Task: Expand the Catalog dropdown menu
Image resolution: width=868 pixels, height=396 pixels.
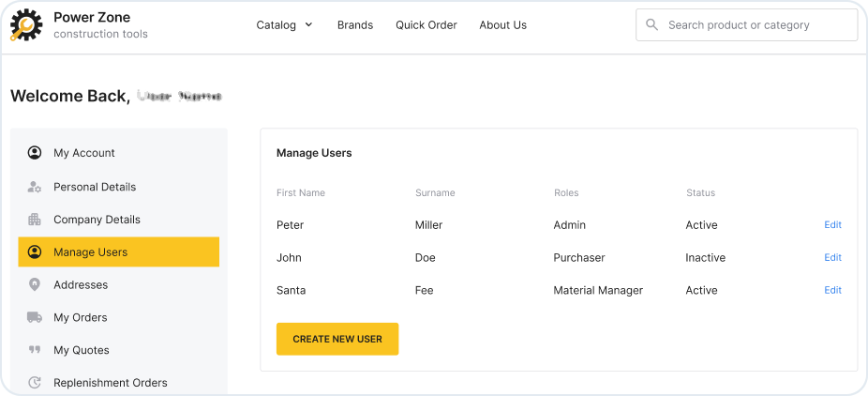Action: 284,25
